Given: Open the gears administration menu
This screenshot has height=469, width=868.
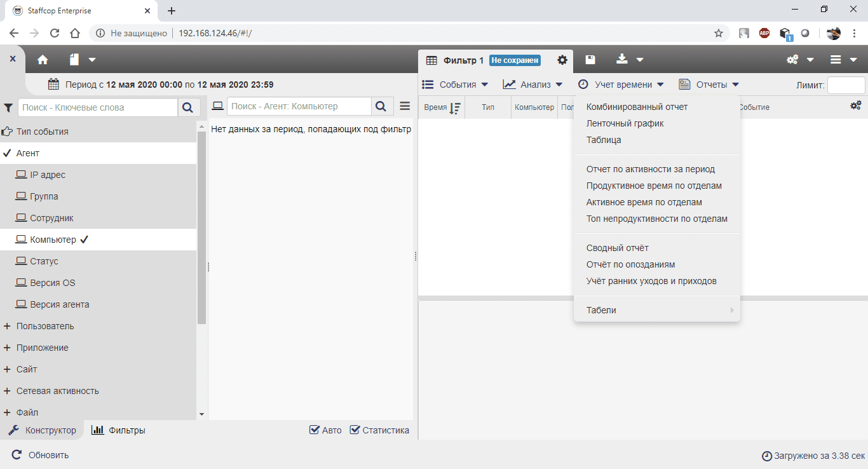Looking at the screenshot, I should (x=800, y=60).
